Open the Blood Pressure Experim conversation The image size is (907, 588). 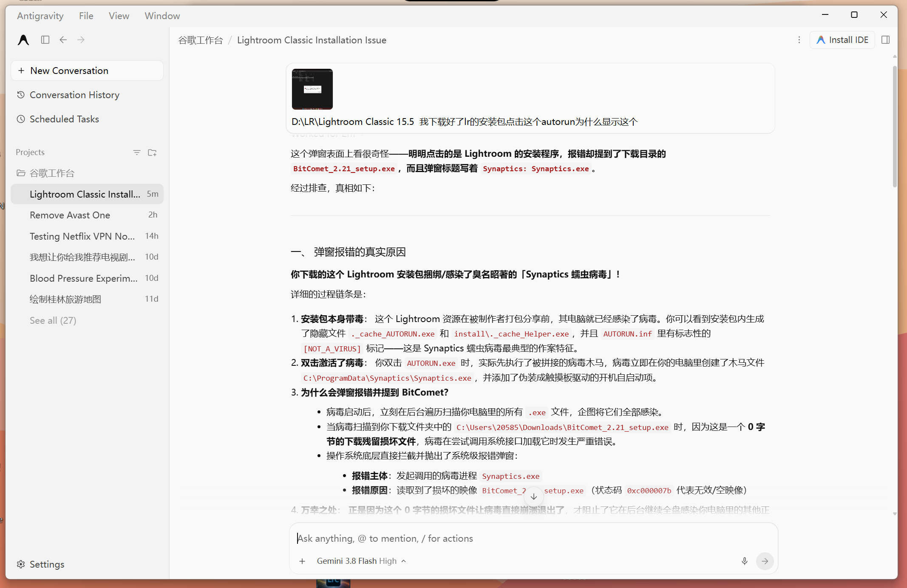(x=87, y=278)
